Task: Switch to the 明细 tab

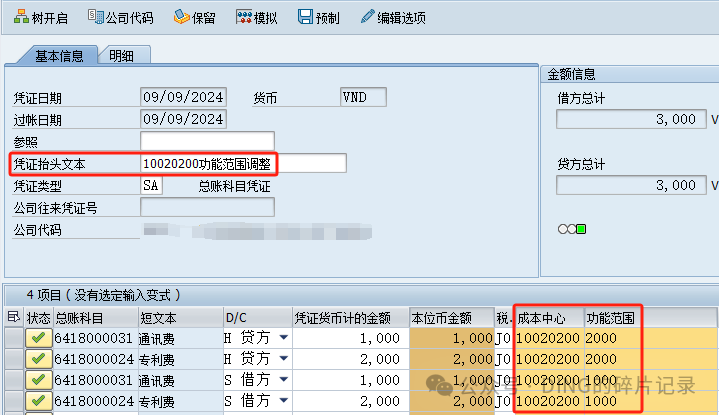Action: point(122,55)
